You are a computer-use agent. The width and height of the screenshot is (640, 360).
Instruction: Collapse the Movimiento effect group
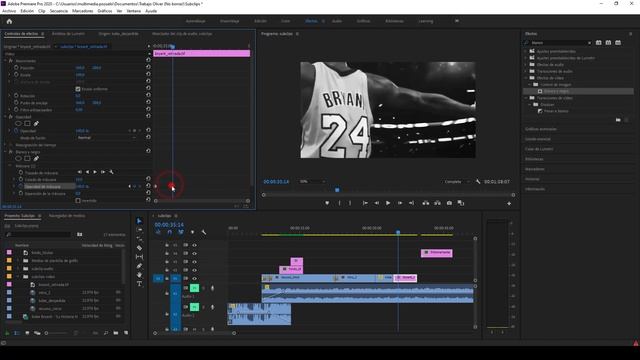5,60
